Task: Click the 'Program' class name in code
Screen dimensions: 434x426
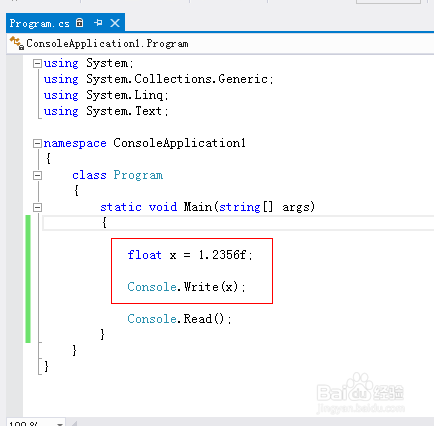Action: tap(138, 175)
